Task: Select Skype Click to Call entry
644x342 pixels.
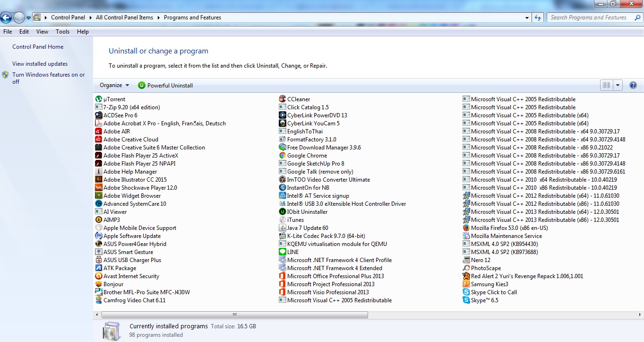Action: pyautogui.click(x=490, y=292)
